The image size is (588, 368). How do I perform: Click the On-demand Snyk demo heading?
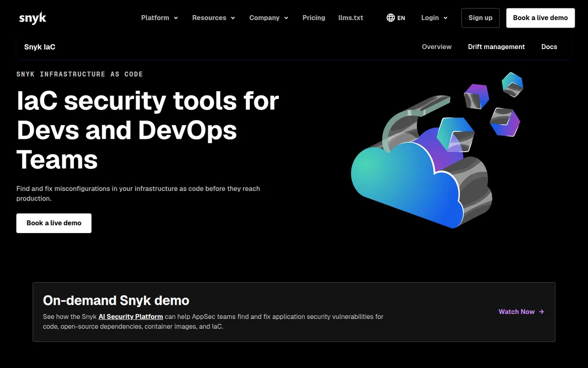click(x=116, y=300)
